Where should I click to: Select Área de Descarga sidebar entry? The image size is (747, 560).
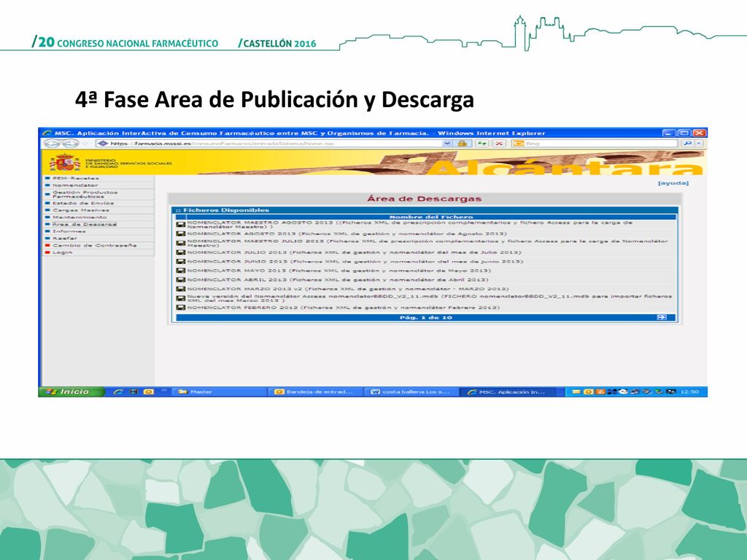(x=85, y=224)
